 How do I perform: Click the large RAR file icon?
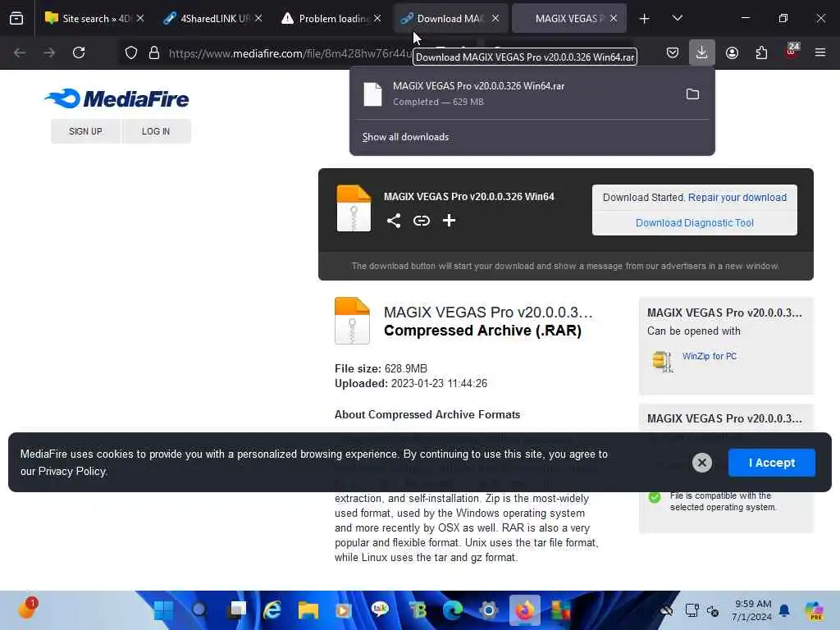[x=352, y=321]
